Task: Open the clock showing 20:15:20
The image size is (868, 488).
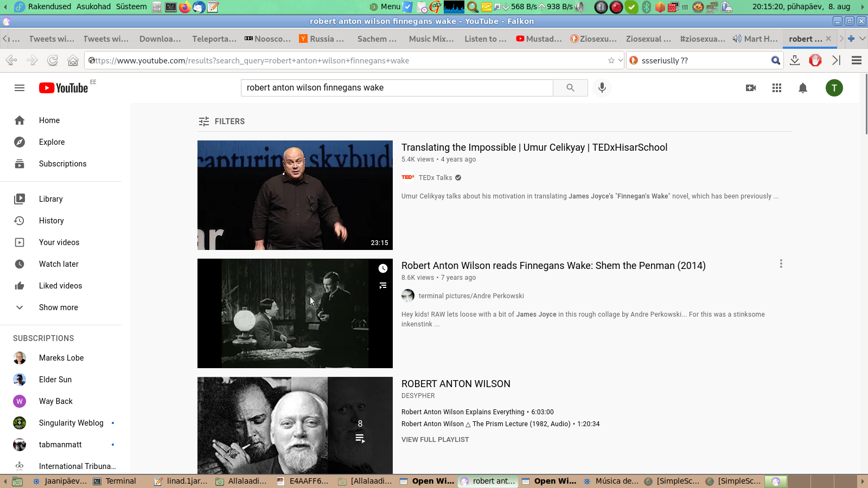Action: coord(801,7)
